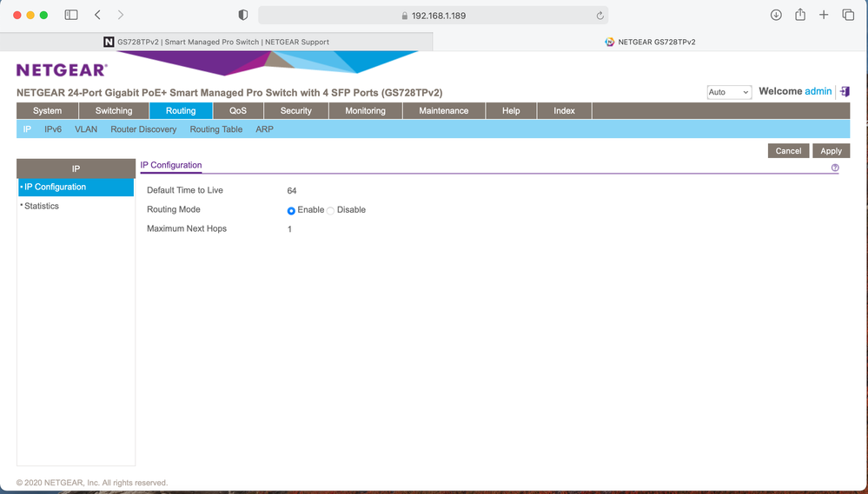This screenshot has width=868, height=494.
Task: Click the NETGEAR copyright footer text
Action: pyautogui.click(x=92, y=483)
